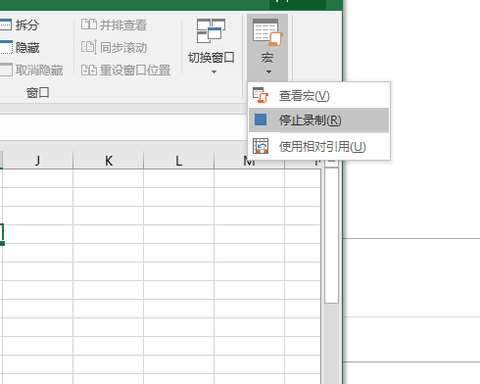Choose Stop Recording (停止录制) menu entry
This screenshot has width=480, height=384.
coord(319,120)
